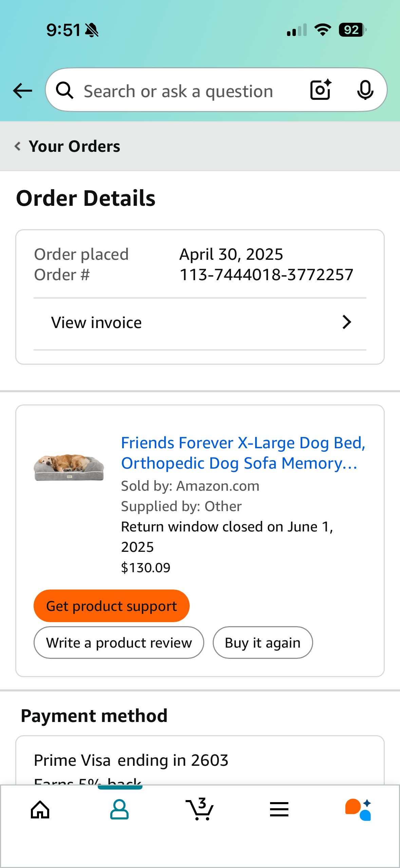Open Friends Forever Dog Bed product link
The width and height of the screenshot is (400, 868).
click(x=243, y=453)
